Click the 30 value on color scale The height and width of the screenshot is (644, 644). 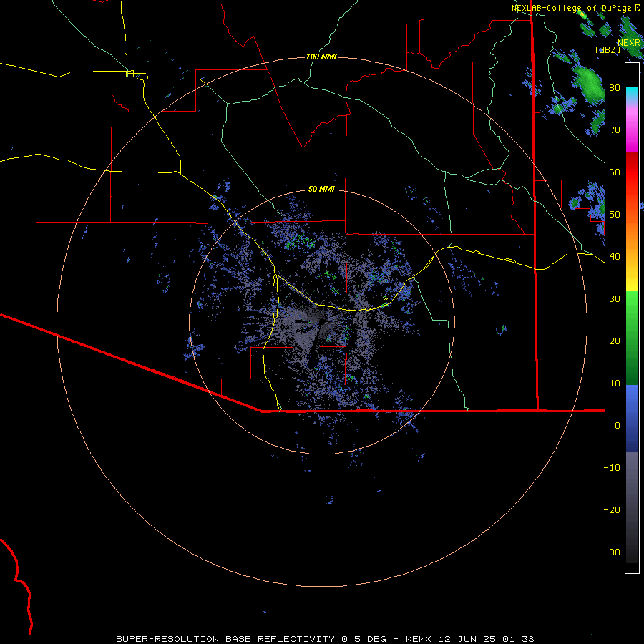615,299
